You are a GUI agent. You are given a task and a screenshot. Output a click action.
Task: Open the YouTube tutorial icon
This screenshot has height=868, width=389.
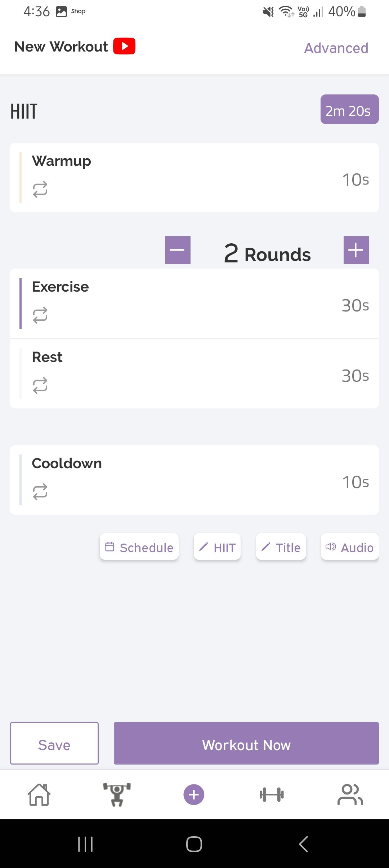(x=124, y=46)
